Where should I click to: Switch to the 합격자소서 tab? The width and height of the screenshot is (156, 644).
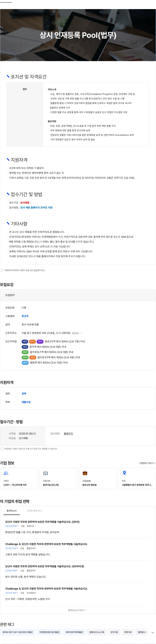coord(12,511)
